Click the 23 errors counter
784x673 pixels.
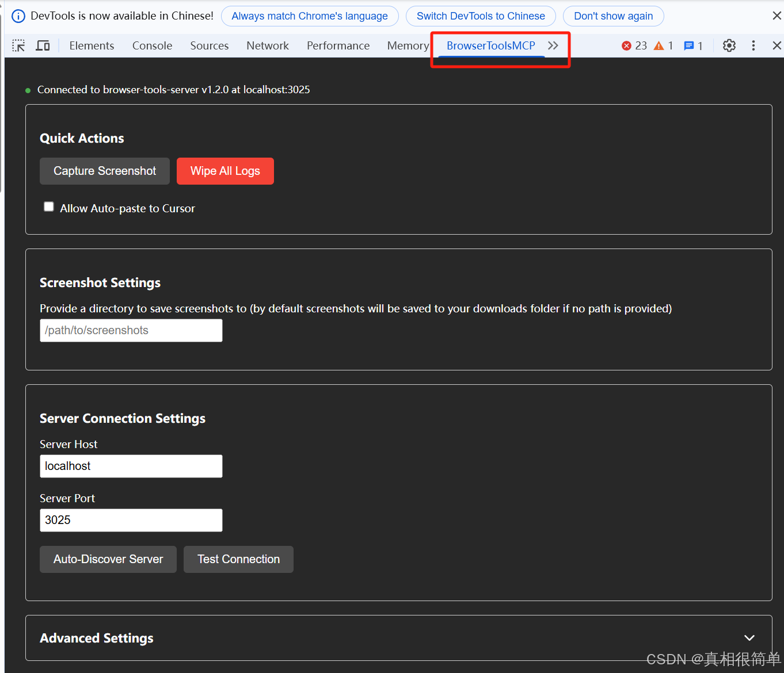click(x=634, y=45)
